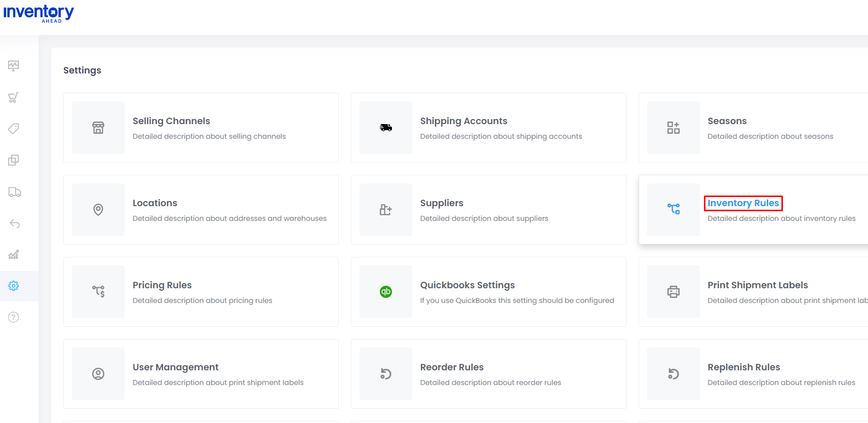Click the Suppliers building icon
This screenshot has height=423, width=868.
pos(386,210)
